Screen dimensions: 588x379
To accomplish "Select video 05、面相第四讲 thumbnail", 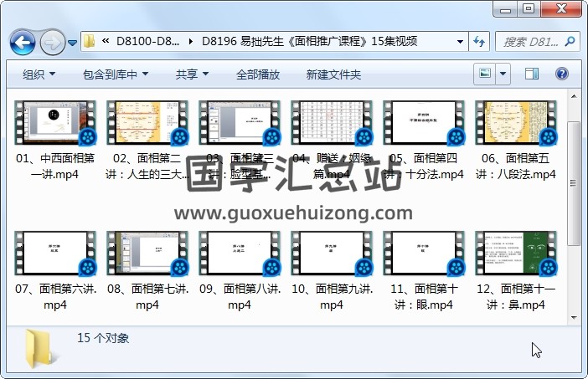I will pos(424,123).
